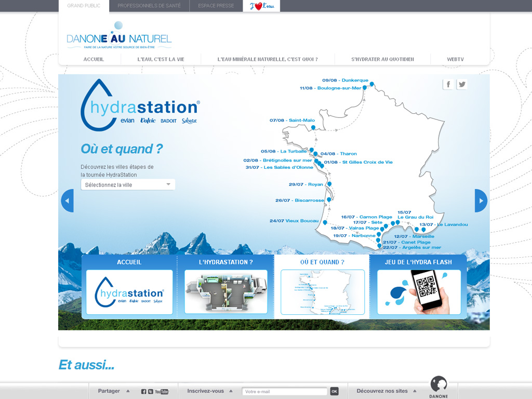Switch to Grand Public tab

[84, 6]
